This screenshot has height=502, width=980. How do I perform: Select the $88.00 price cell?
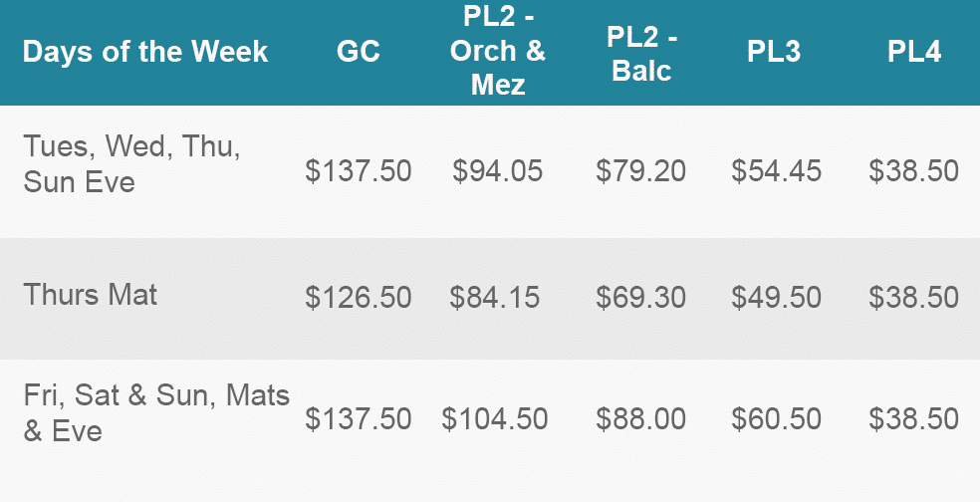pyautogui.click(x=640, y=419)
